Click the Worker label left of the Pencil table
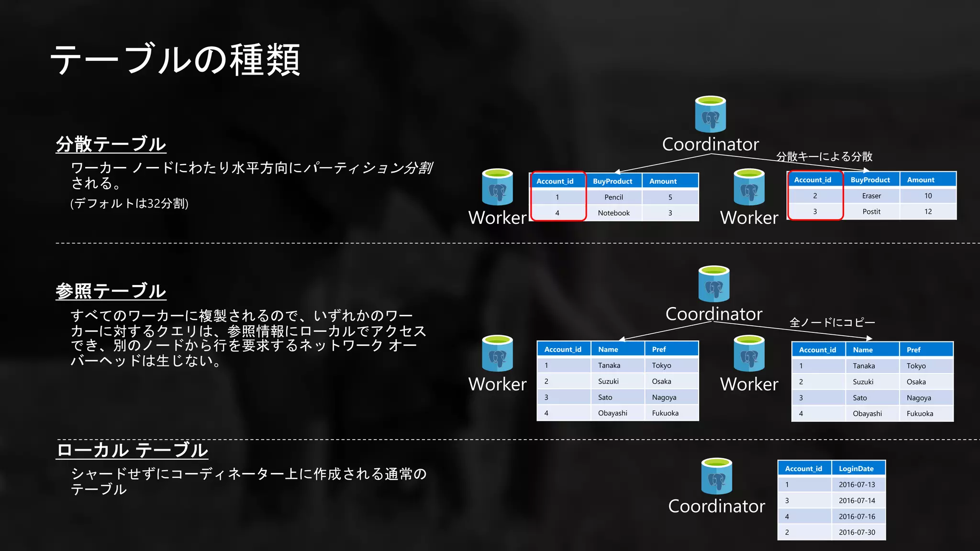The image size is (980, 551). [x=498, y=218]
